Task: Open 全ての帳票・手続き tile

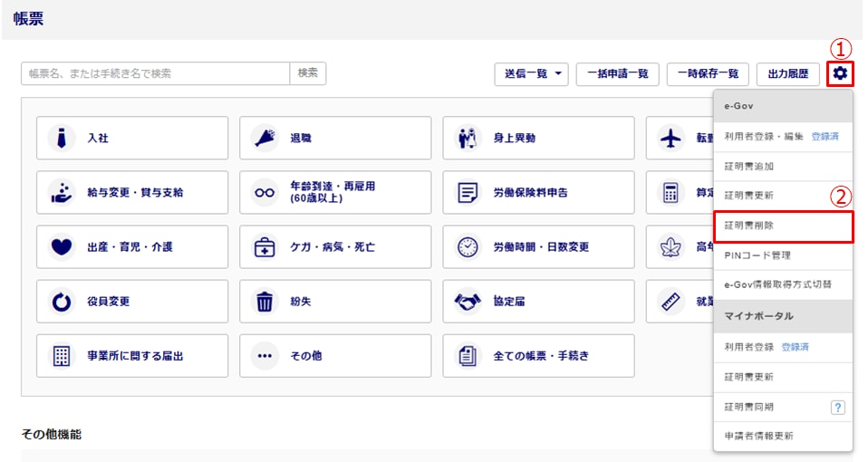Action: (x=538, y=356)
